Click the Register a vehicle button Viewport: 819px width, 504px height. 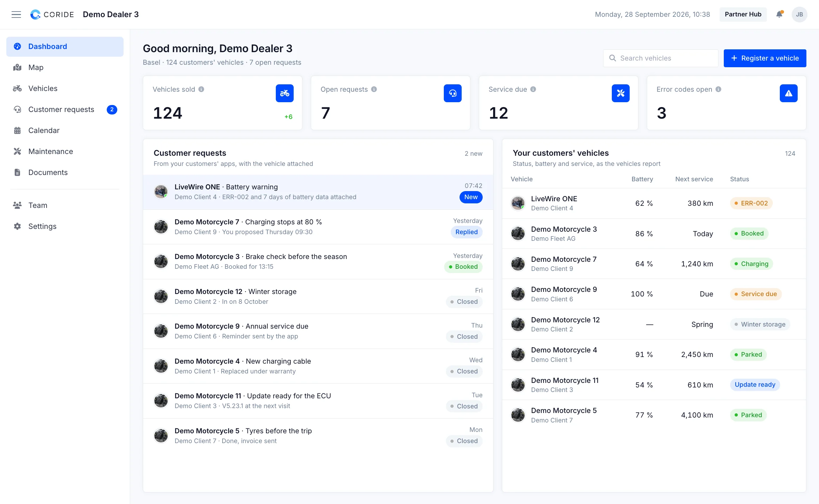tap(765, 58)
